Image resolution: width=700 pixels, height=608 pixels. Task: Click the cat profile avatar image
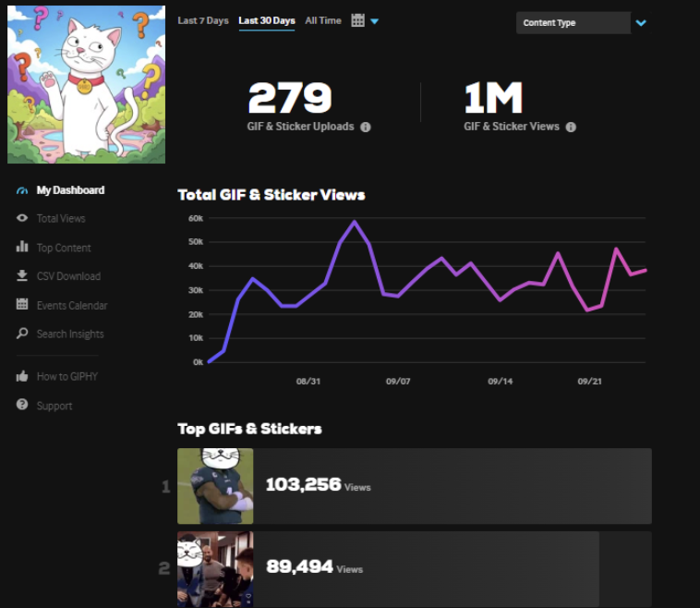pos(86,84)
